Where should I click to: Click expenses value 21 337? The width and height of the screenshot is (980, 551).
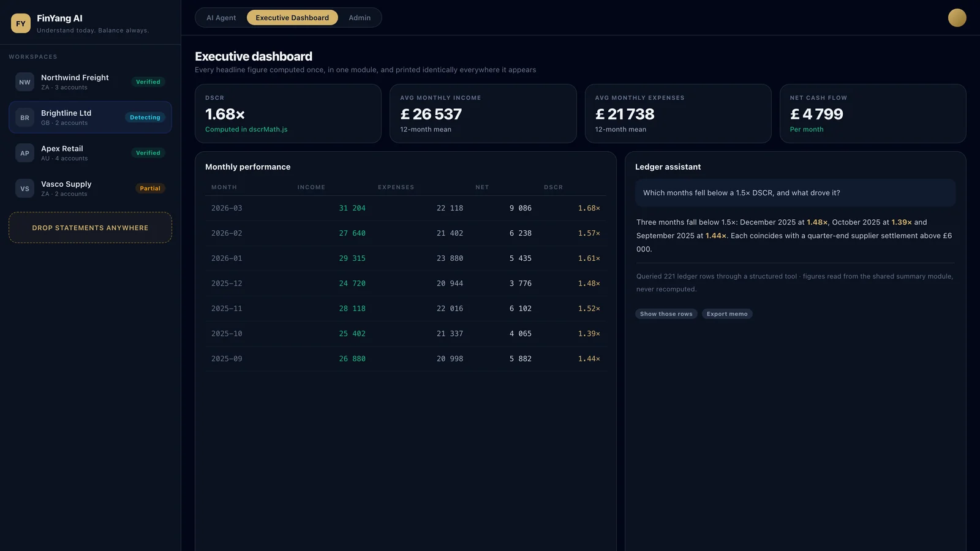[x=450, y=334]
